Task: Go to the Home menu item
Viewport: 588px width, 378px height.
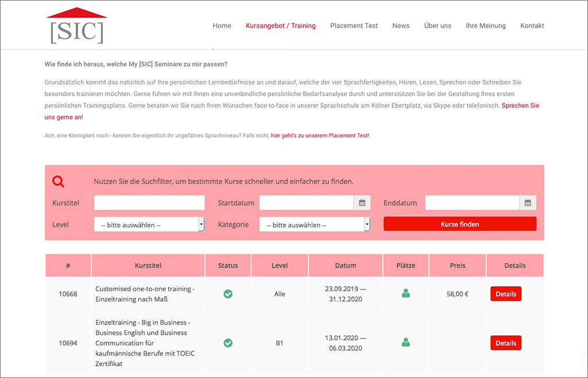Action: tap(222, 25)
